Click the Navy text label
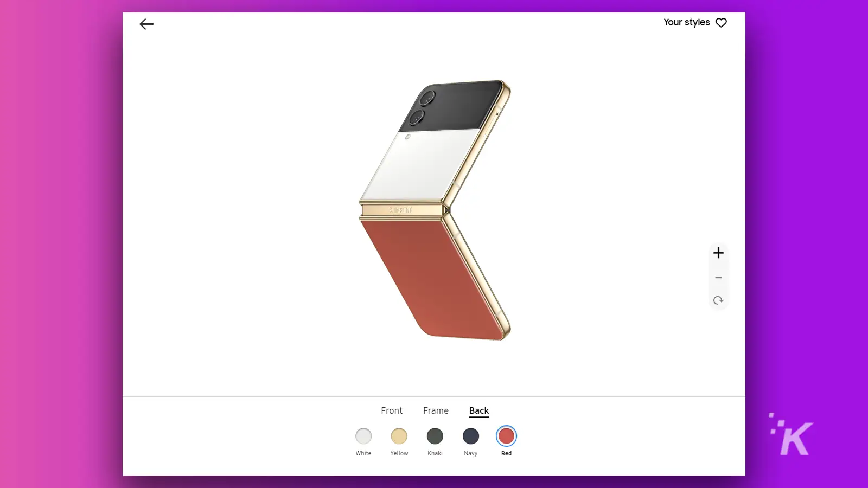 [471, 453]
